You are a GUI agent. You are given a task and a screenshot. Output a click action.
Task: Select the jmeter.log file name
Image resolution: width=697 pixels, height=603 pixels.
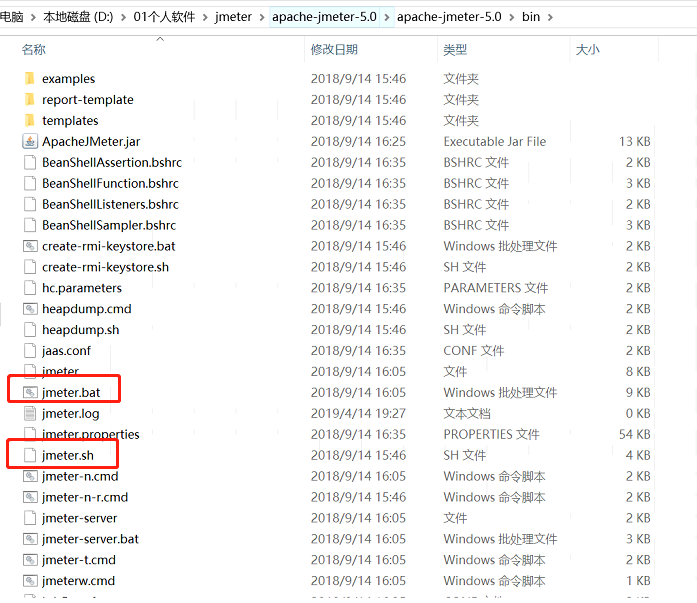[x=70, y=414]
